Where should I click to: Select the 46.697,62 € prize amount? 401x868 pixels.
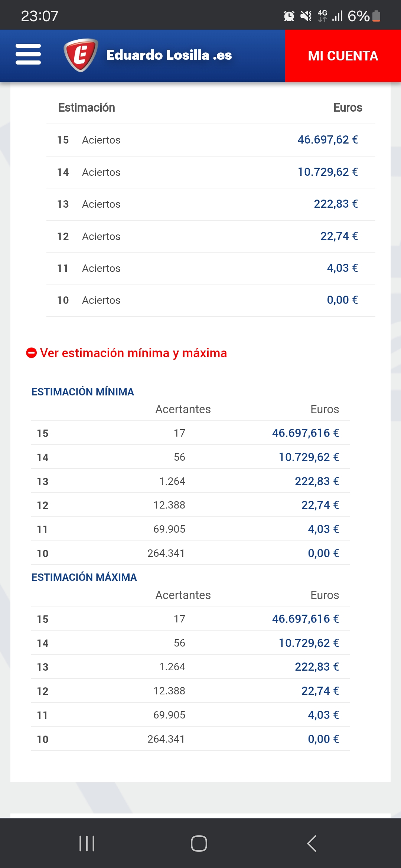click(327, 140)
